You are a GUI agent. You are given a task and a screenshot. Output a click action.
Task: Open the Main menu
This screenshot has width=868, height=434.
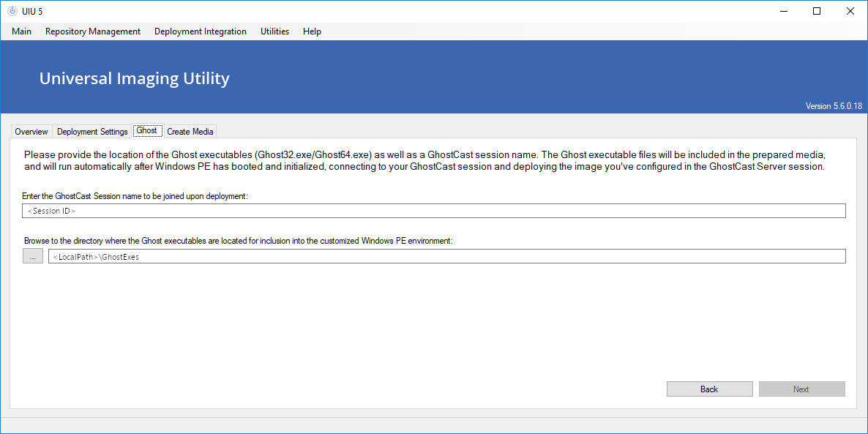pos(21,31)
